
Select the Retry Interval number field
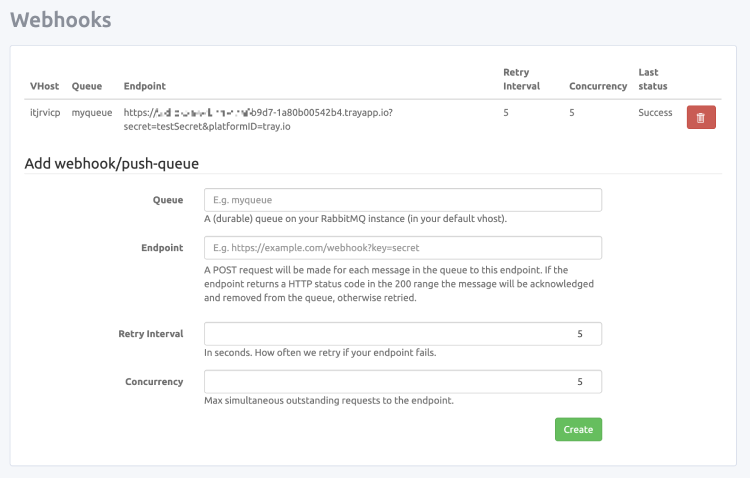(402, 334)
